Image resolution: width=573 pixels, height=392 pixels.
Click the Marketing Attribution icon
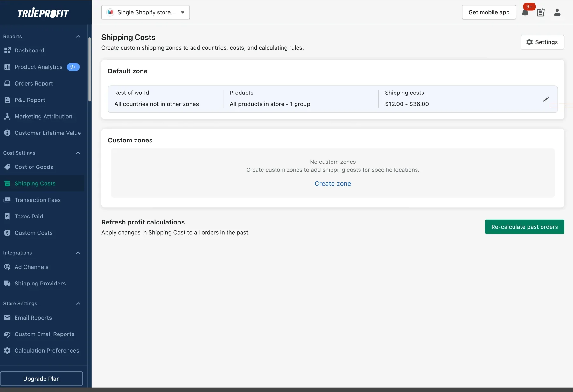(x=7, y=116)
